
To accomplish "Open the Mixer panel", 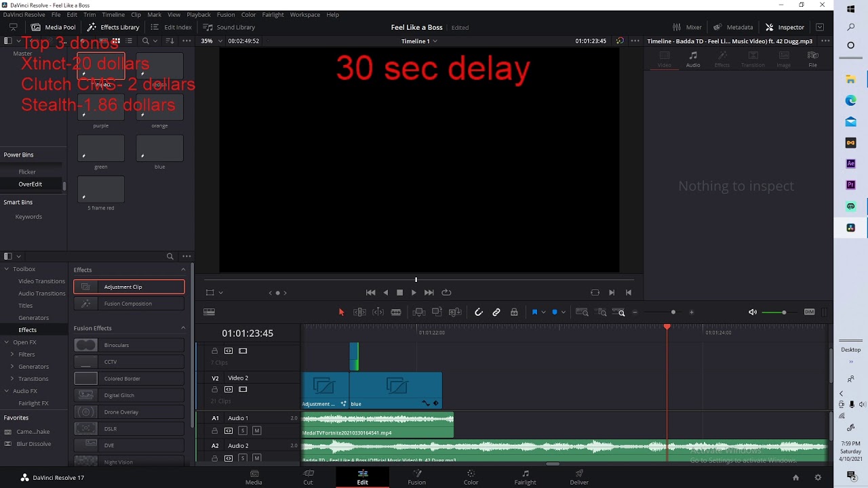I will pyautogui.click(x=687, y=27).
